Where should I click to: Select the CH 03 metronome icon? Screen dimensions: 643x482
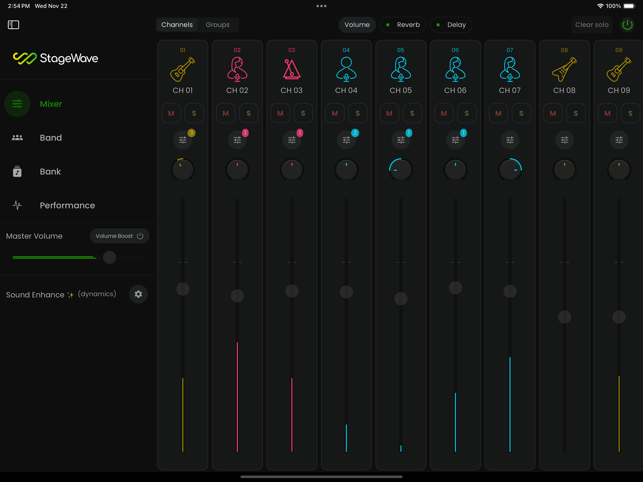pos(292,69)
